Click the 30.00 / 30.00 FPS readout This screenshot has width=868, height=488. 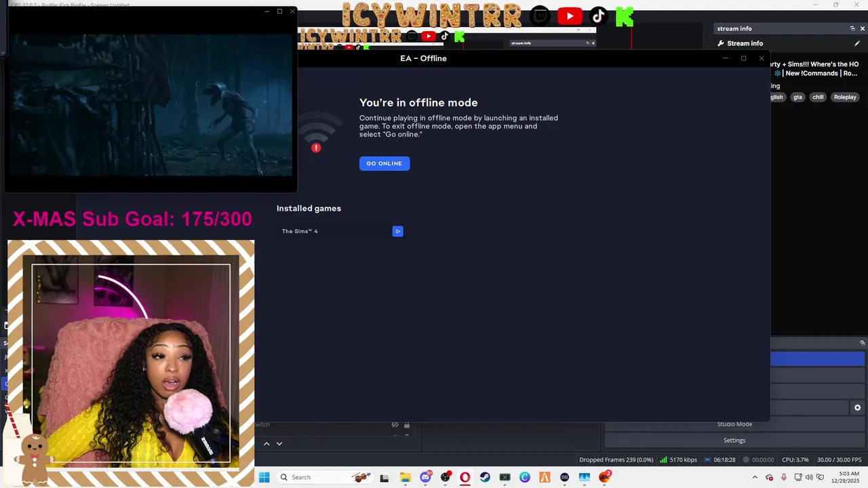pyautogui.click(x=840, y=460)
